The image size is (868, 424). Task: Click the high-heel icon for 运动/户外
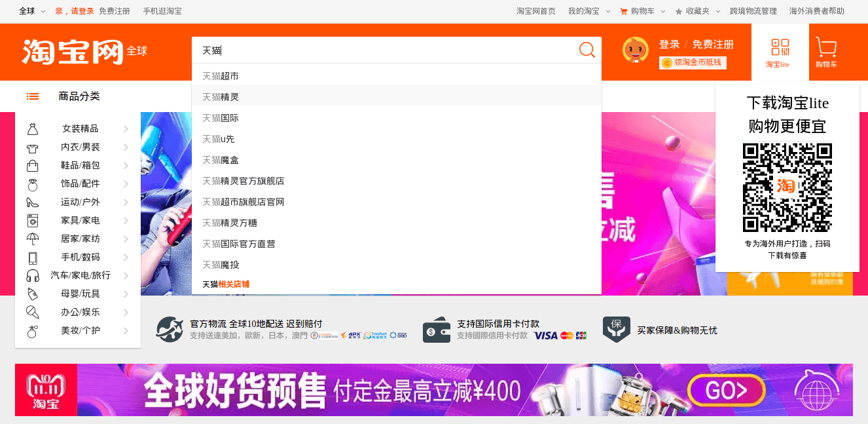pyautogui.click(x=33, y=202)
